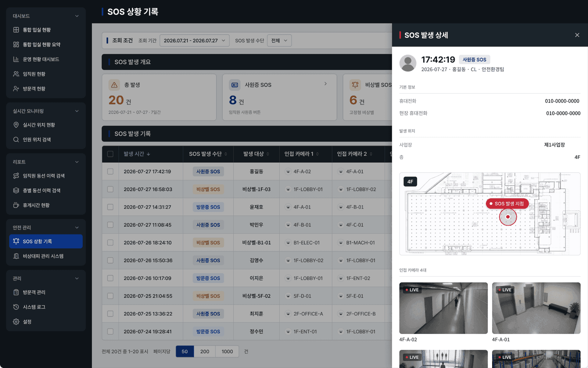Screen dimensions: 588x368
Task: Click the 비상벨 SOS bell icon
Action: [x=355, y=85]
